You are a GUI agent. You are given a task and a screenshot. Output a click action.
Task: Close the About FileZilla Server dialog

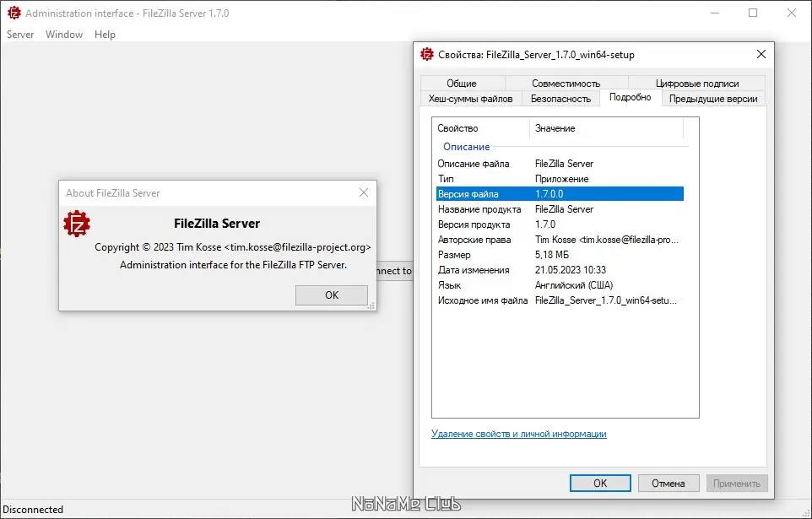click(x=364, y=192)
